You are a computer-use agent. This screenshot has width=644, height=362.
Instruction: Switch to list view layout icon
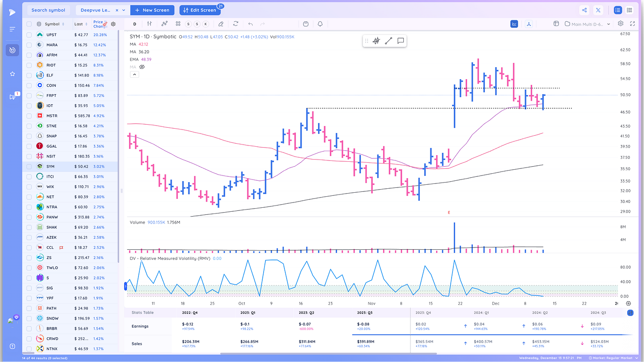[617, 10]
